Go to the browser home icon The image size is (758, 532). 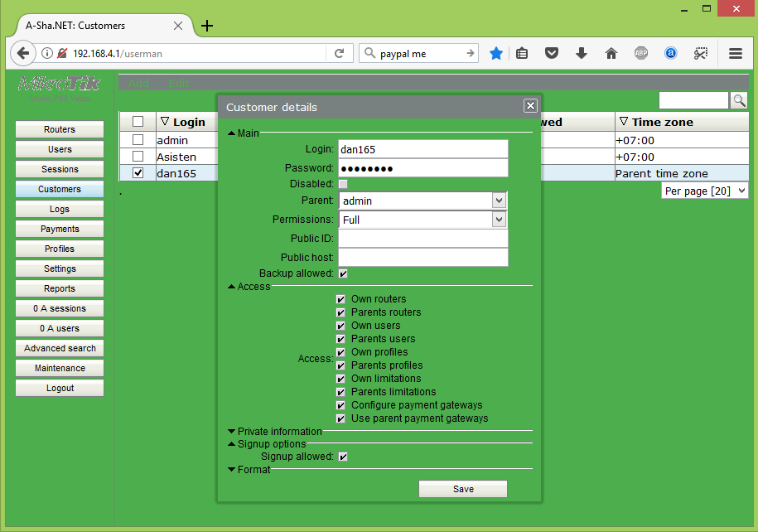[x=611, y=53]
